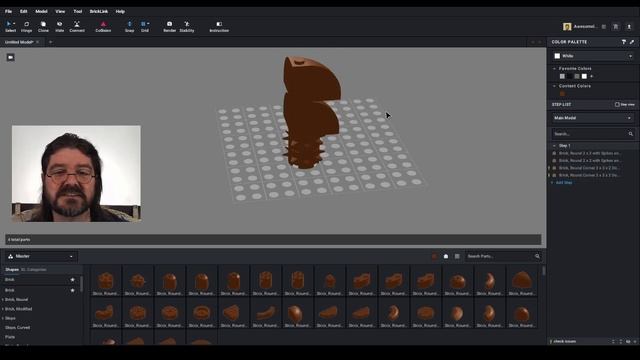This screenshot has height=360, width=640.
Task: Open the White color dropdown
Action: [x=593, y=56]
